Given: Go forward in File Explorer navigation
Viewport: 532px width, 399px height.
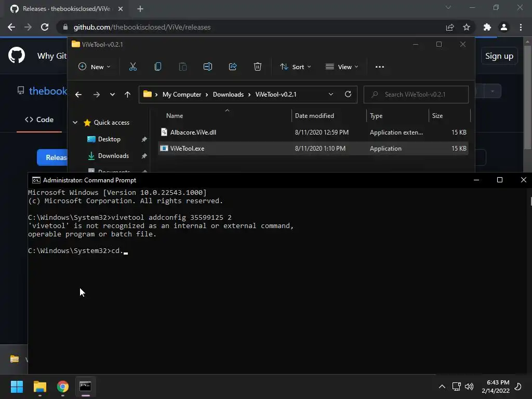Looking at the screenshot, I should coord(97,95).
